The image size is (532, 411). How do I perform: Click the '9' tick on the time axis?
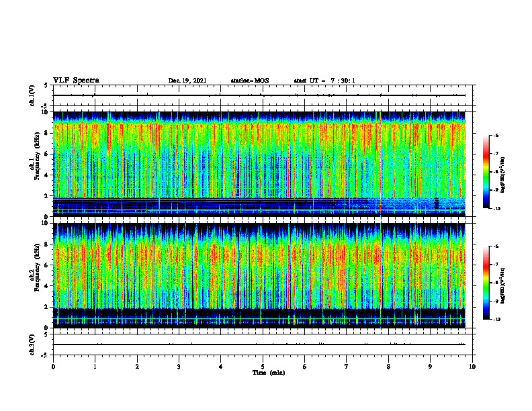pos(430,367)
